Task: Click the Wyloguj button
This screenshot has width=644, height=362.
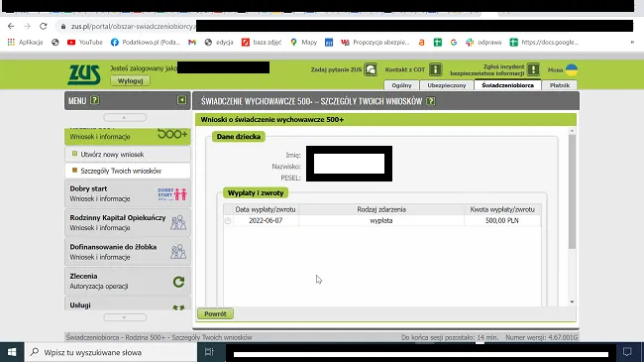Action: pos(130,80)
